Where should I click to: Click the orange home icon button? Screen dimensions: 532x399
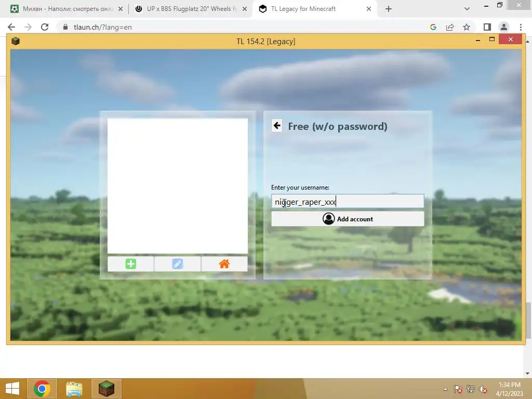(224, 264)
